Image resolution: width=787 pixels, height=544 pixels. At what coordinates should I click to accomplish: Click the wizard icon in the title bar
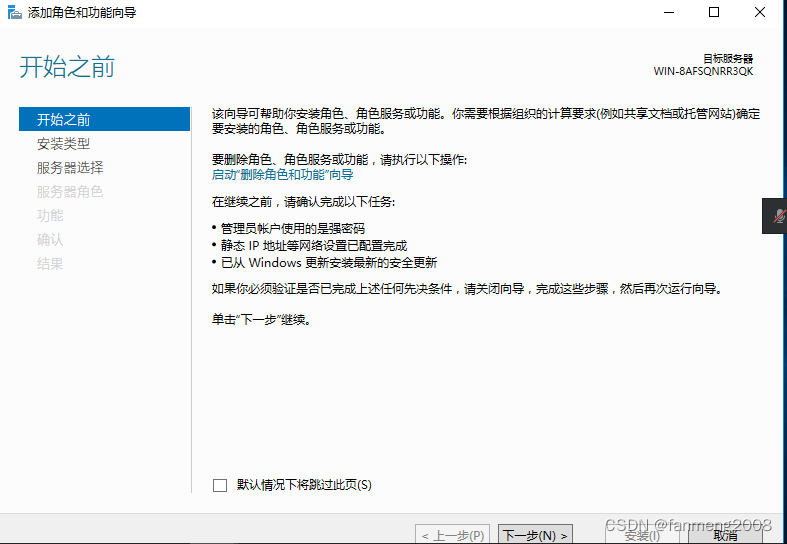click(x=15, y=12)
